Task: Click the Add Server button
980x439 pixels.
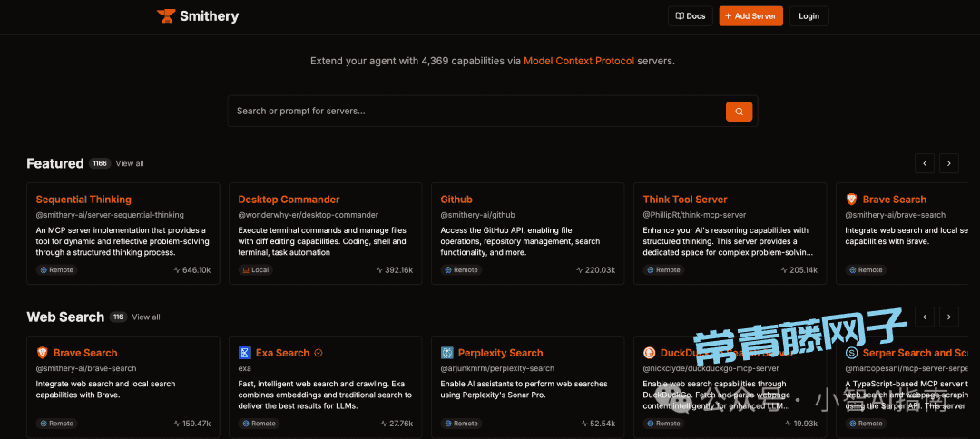Action: [x=750, y=16]
